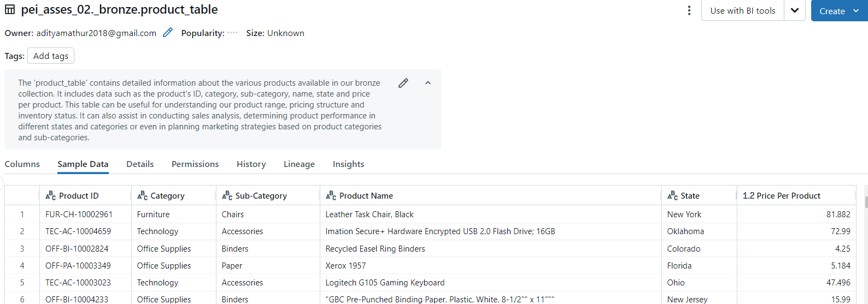Click the table title pei_asses_02._bronze.product_table
The width and height of the screenshot is (868, 304).
pyautogui.click(x=119, y=10)
